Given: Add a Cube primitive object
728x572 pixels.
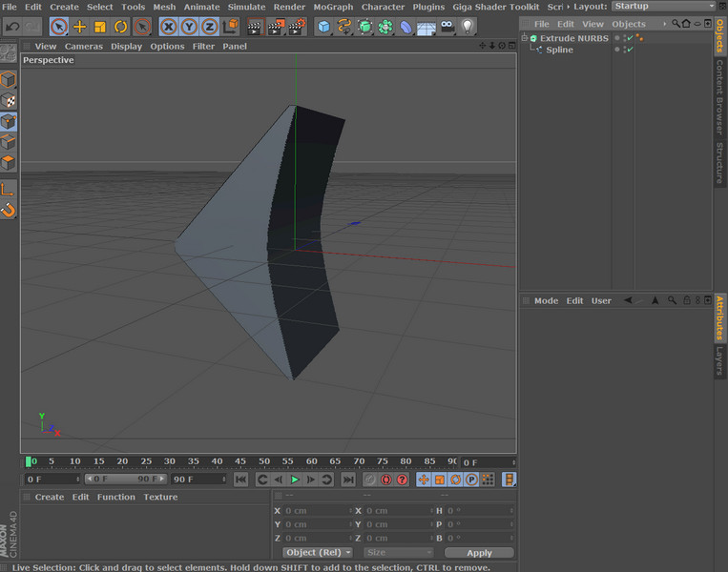Looking at the screenshot, I should pos(324,27).
